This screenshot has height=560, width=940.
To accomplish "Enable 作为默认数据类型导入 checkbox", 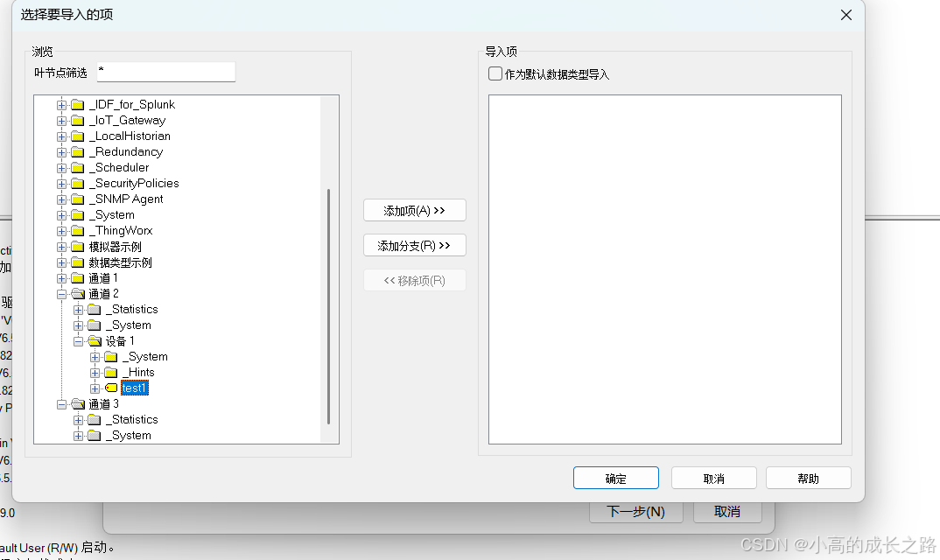I will (495, 73).
